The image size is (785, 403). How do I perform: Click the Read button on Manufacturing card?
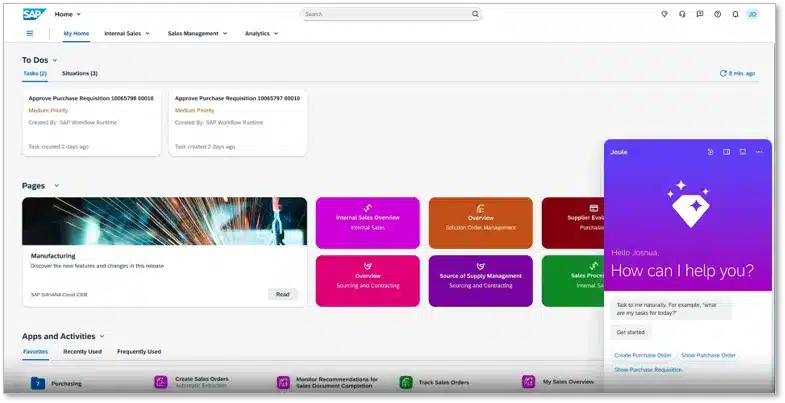pos(283,294)
